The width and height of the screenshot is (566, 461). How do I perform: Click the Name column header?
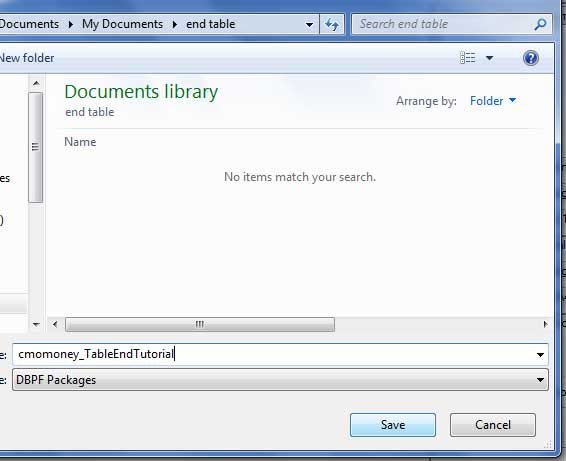click(80, 142)
